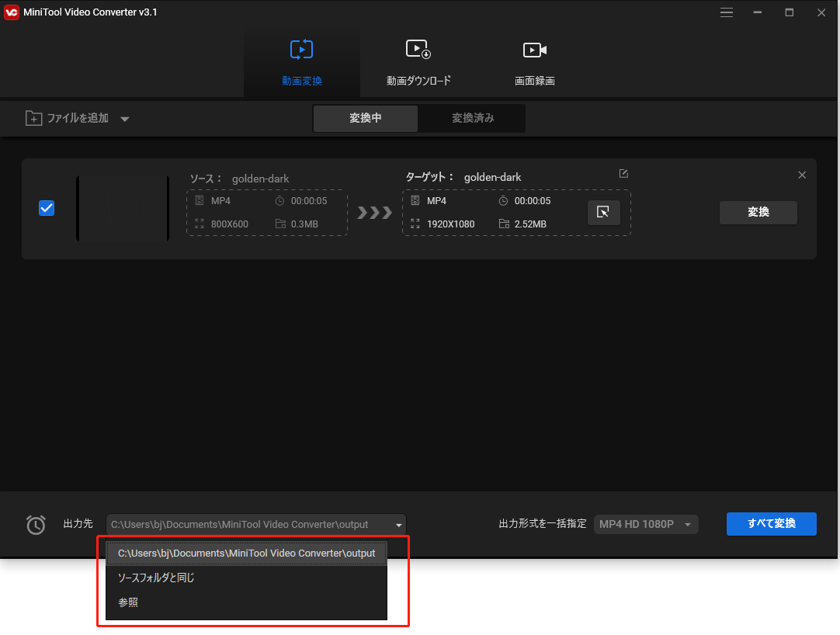Open the 画面録画 screen record tab

pyautogui.click(x=534, y=63)
